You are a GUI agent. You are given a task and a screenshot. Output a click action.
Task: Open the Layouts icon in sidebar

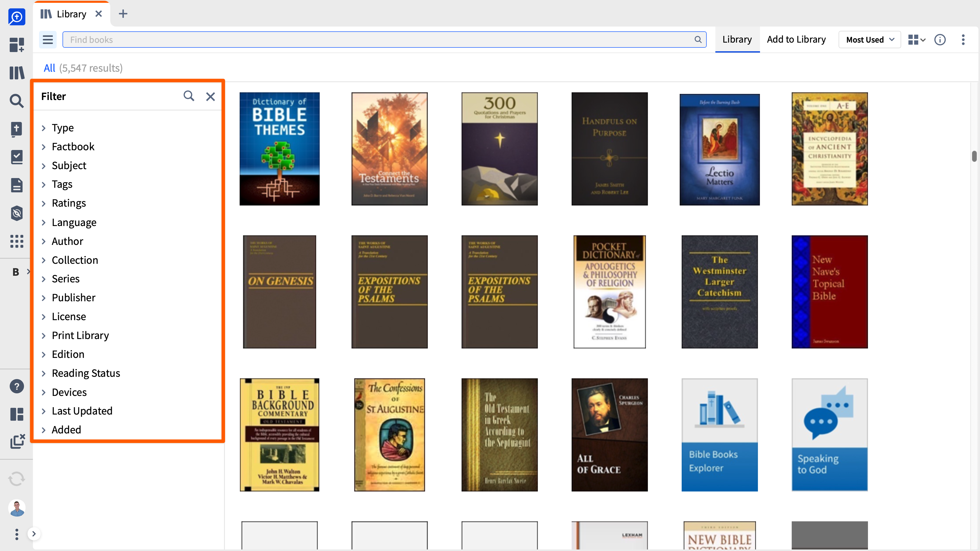point(17,414)
